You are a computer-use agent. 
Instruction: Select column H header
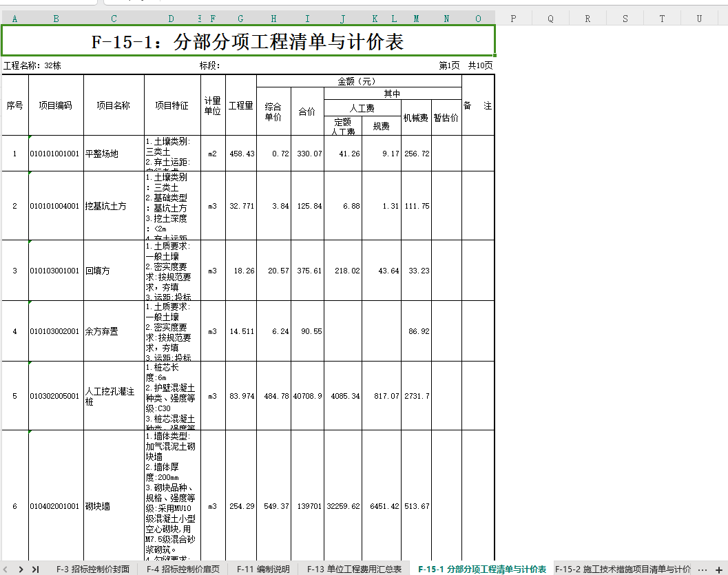273,19
